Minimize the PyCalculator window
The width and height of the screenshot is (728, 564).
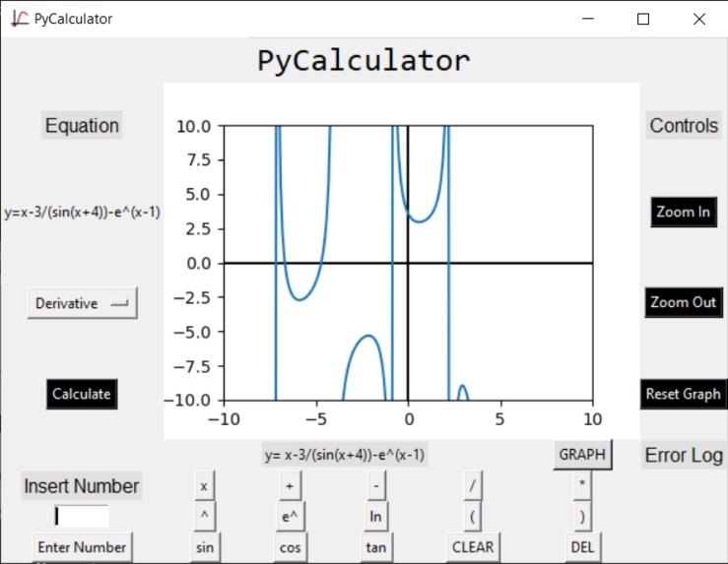click(x=588, y=19)
